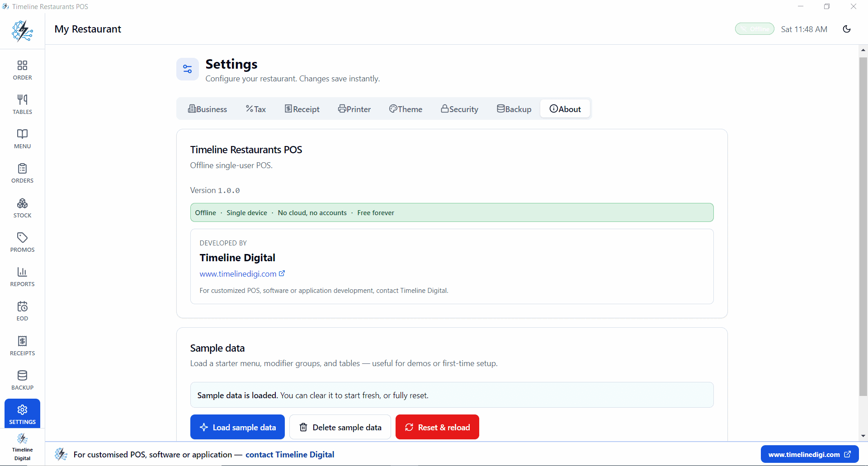The height and width of the screenshot is (466, 868).
Task: Click Load sample data button
Action: point(237,427)
